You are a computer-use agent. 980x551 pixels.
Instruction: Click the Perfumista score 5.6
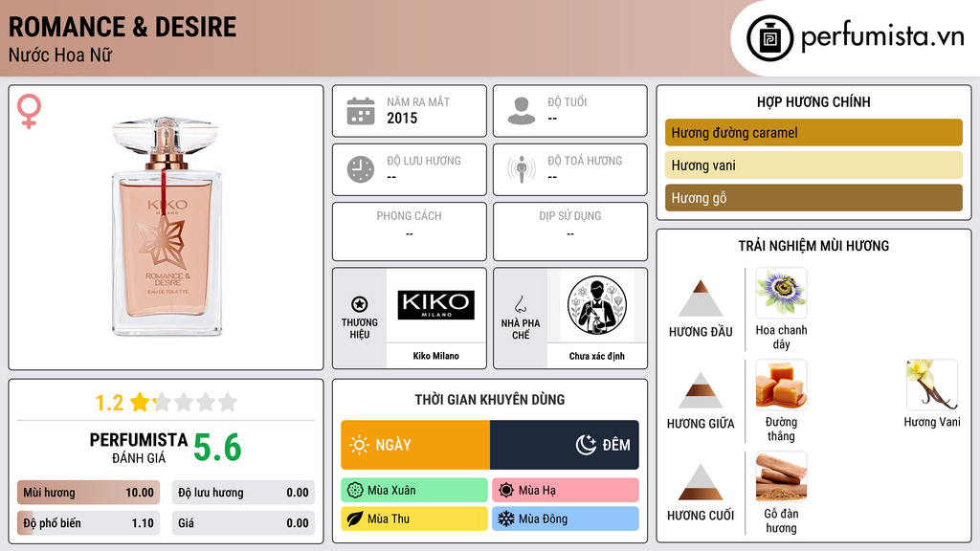(x=217, y=448)
